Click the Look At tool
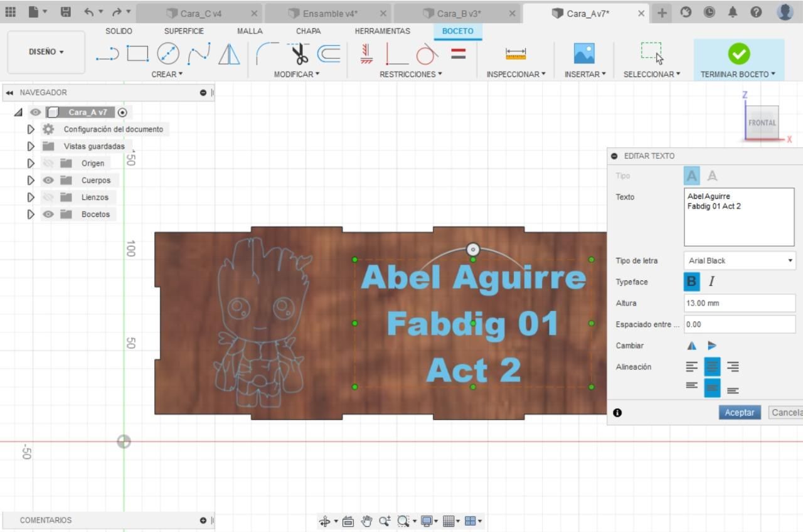803x532 pixels. 348,521
